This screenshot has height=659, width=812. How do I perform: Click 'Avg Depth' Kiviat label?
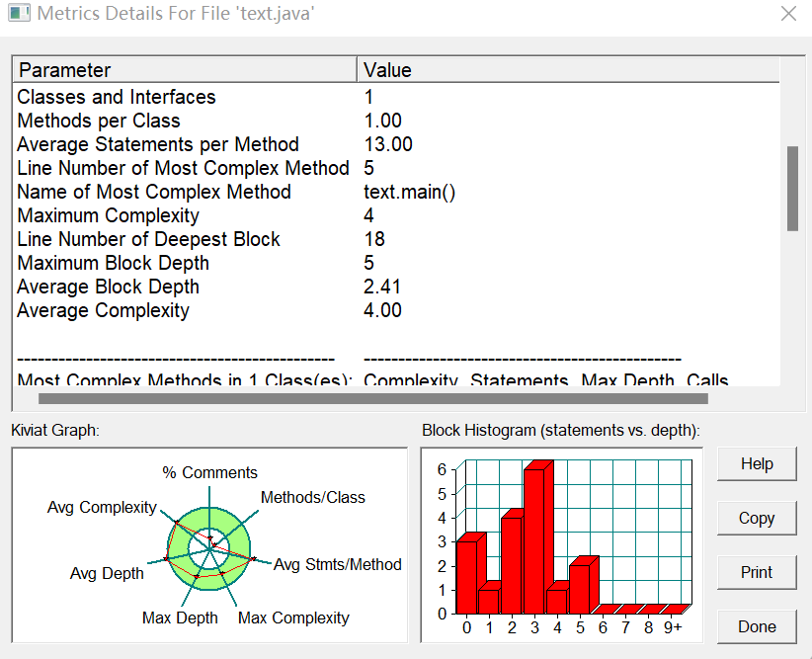[x=107, y=573]
